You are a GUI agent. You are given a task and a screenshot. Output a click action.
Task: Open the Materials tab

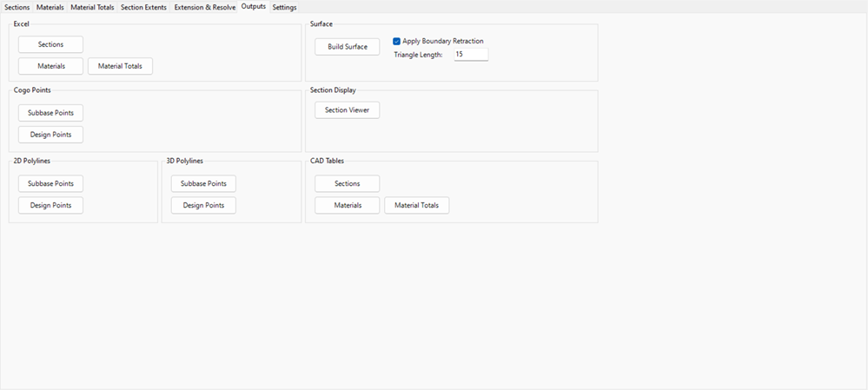coord(50,7)
